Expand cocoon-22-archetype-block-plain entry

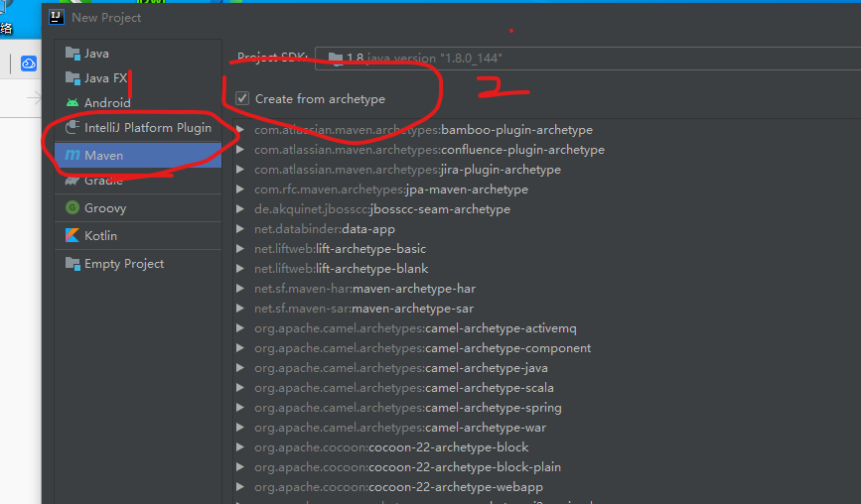click(x=240, y=466)
